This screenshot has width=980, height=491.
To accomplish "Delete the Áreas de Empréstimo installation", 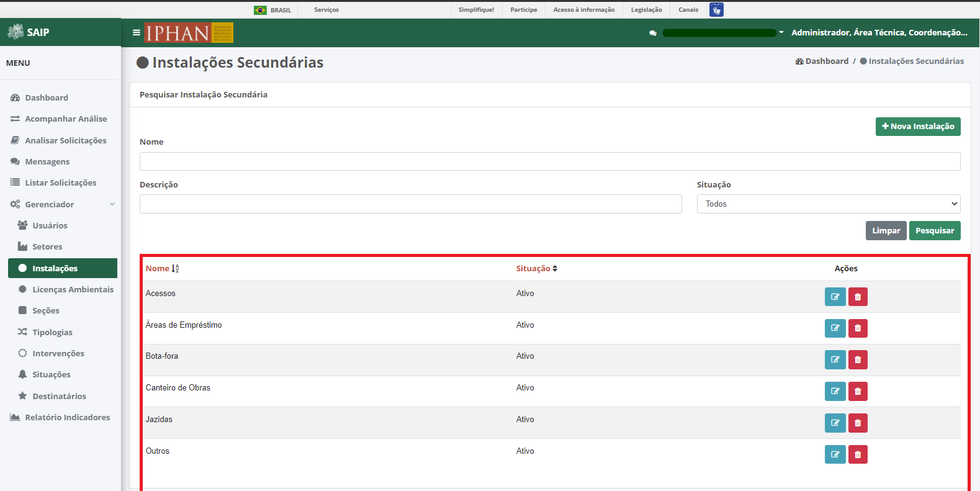I will coord(858,328).
